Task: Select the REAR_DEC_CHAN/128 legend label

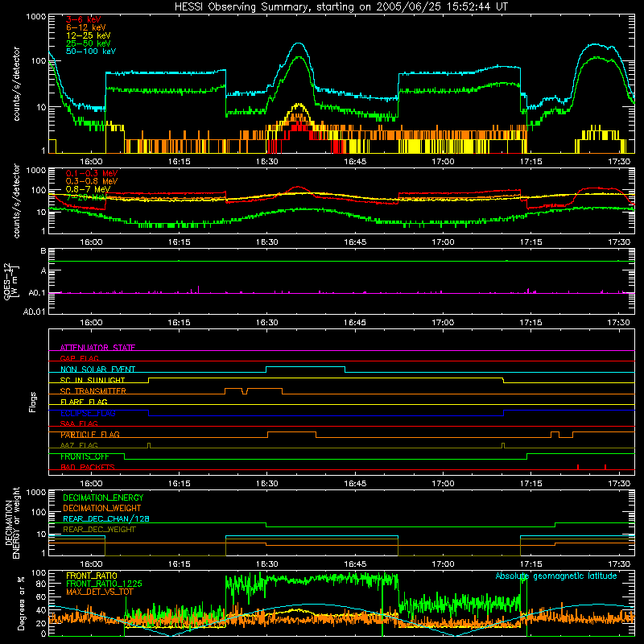Action: pyautogui.click(x=106, y=518)
